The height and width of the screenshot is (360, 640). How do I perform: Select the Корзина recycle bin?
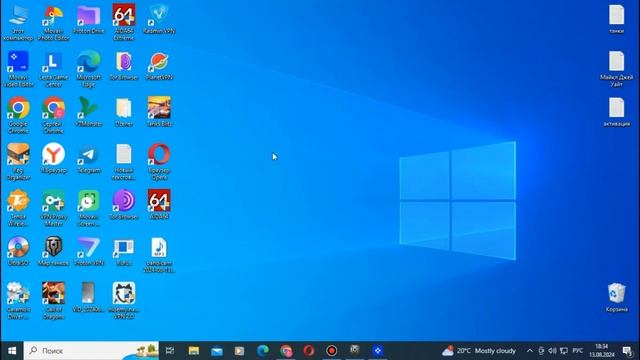pos(617,297)
